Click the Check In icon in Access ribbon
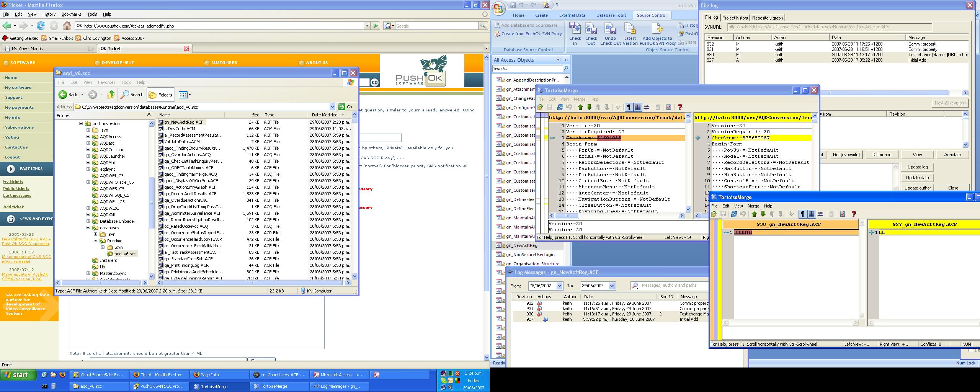 575,33
